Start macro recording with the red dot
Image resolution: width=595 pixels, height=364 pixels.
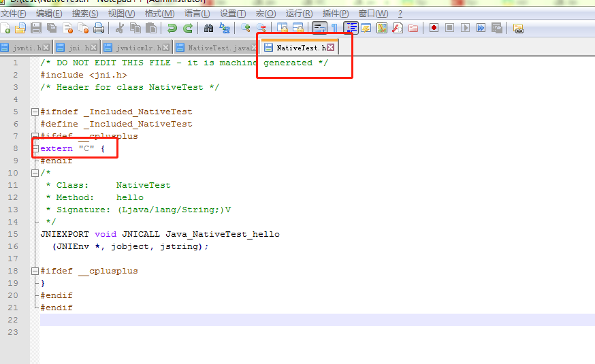434,28
